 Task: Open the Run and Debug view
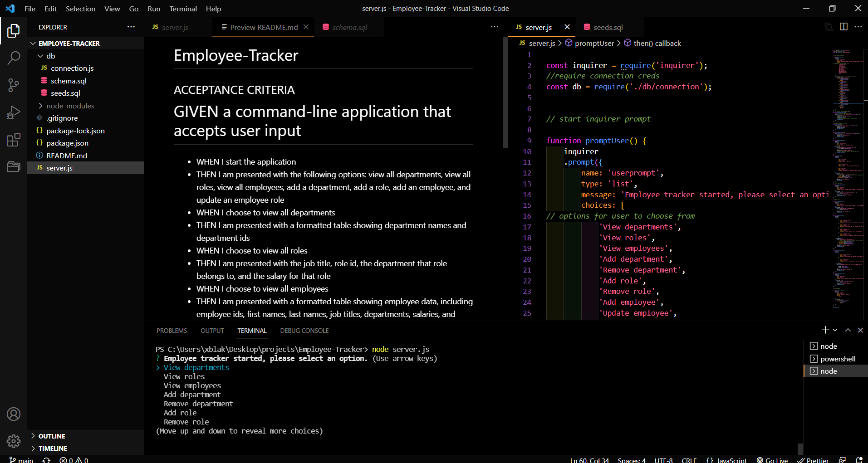pos(14,112)
